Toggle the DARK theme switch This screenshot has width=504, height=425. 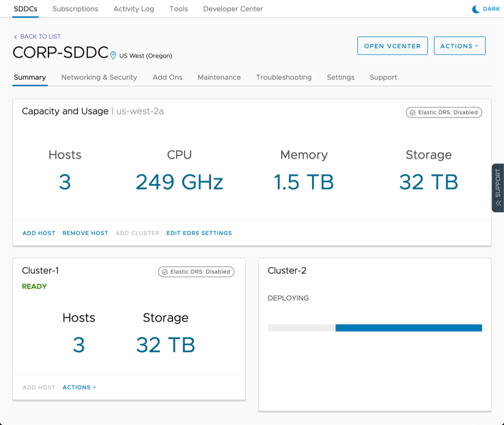(x=483, y=9)
